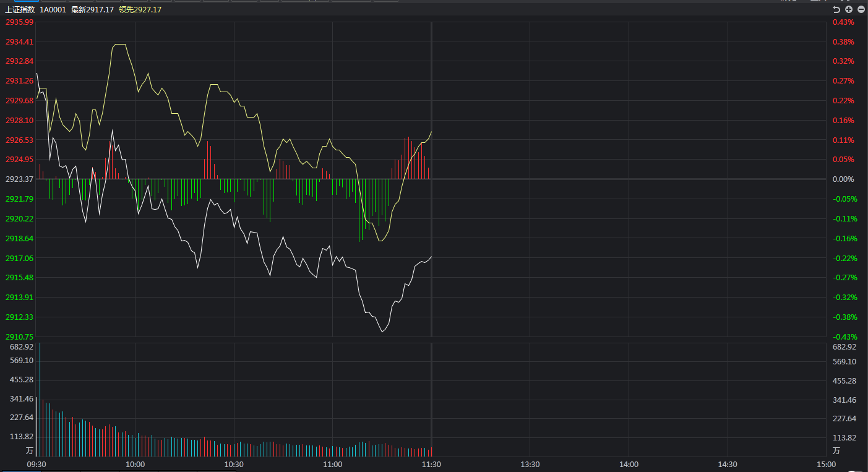Click green percent label -0.38%
The width and height of the screenshot is (868, 472).
[x=844, y=317]
